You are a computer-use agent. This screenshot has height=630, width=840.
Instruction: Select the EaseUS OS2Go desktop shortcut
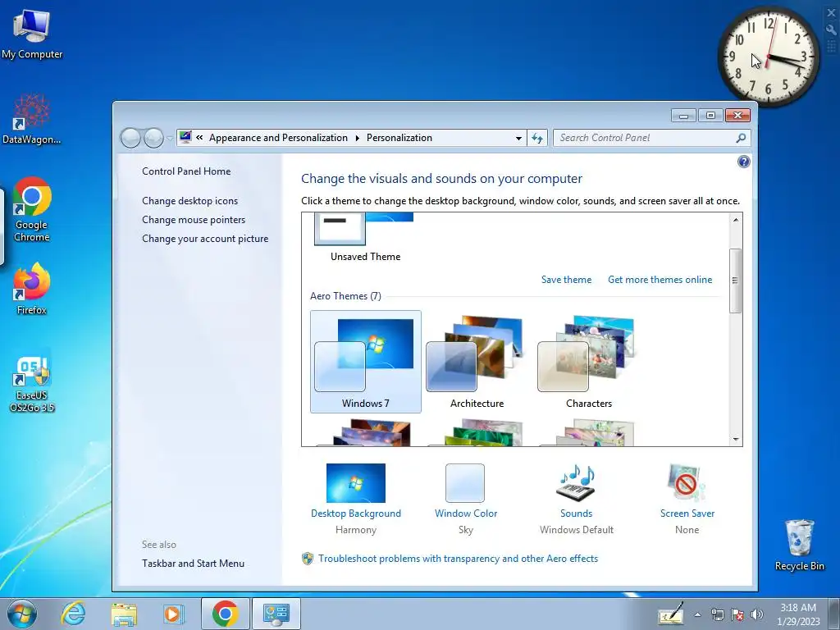click(32, 384)
